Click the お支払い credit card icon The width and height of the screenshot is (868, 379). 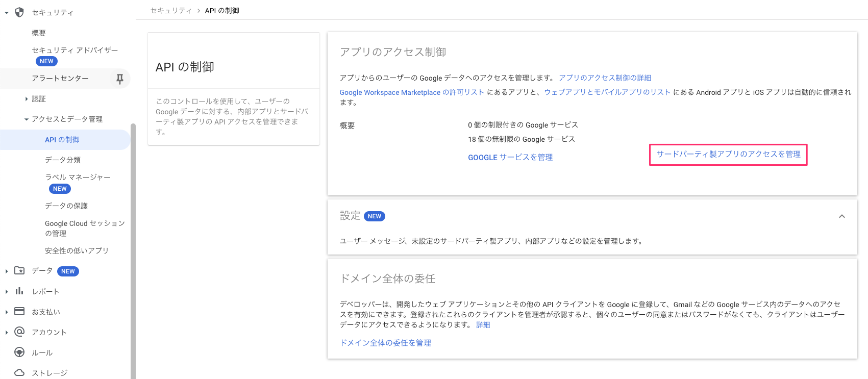tap(19, 312)
